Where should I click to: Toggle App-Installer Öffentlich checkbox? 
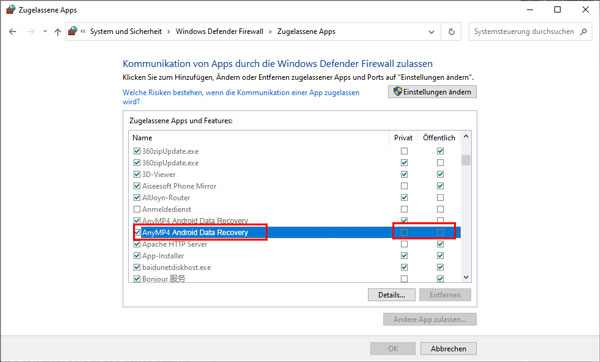(440, 255)
